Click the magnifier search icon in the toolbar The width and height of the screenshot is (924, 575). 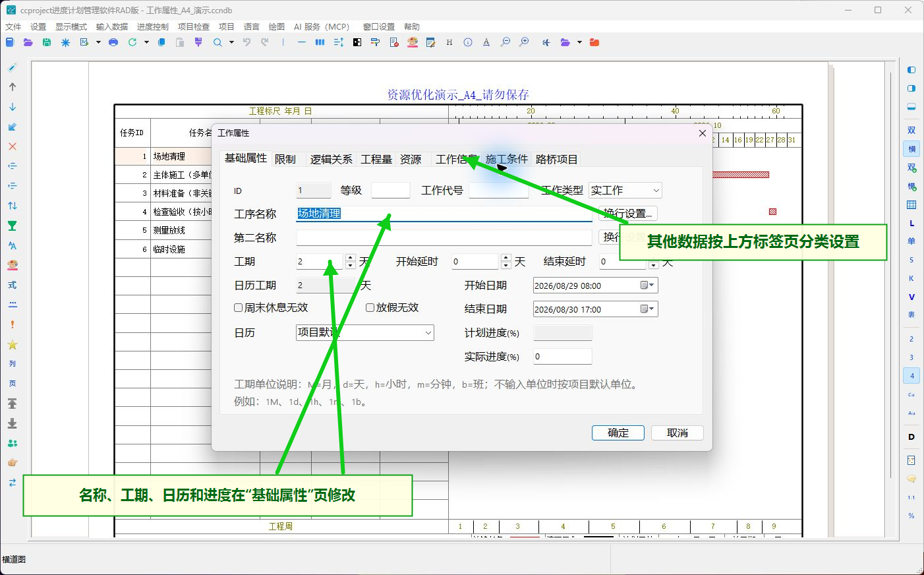click(217, 42)
